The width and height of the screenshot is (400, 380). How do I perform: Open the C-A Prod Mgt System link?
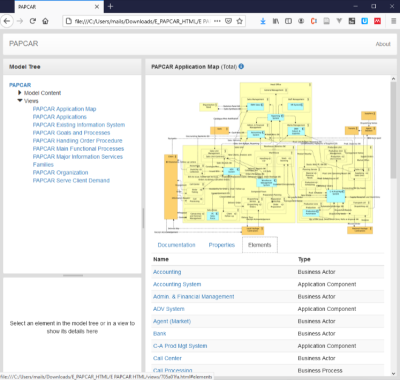(x=180, y=346)
